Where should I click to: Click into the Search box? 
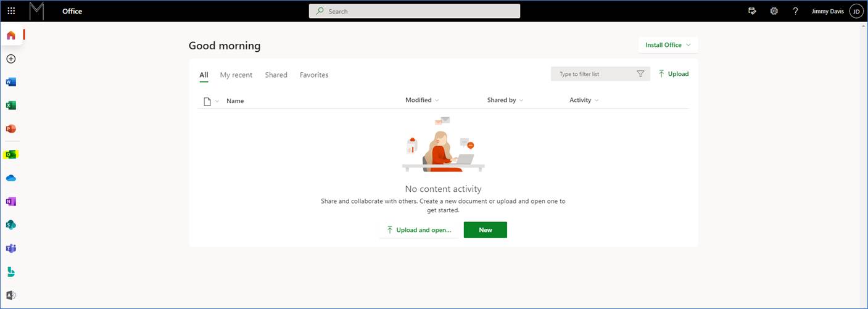[x=415, y=11]
